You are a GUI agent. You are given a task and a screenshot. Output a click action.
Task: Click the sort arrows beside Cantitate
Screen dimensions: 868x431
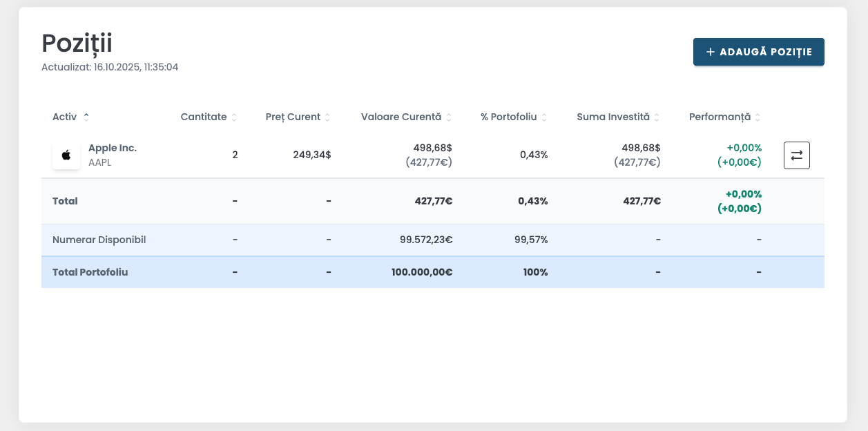[234, 117]
